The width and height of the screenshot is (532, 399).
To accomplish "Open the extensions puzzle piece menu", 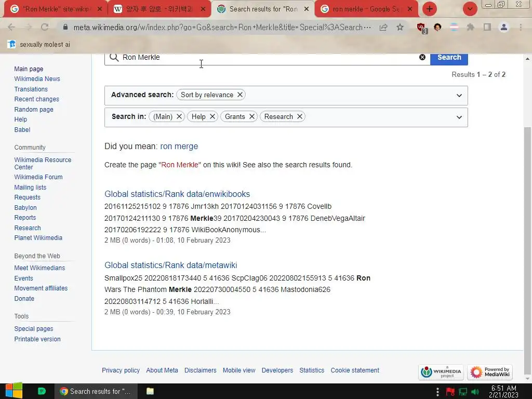I will click(x=471, y=27).
